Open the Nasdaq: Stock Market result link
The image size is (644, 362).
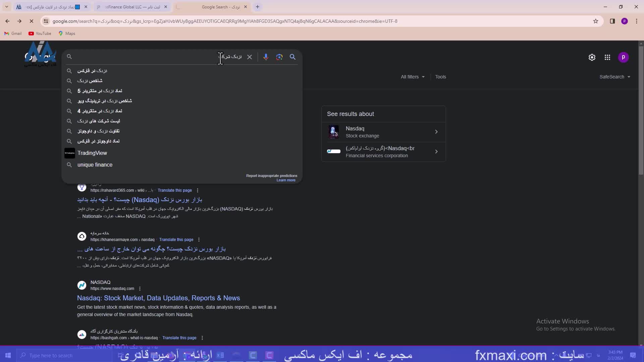point(158,298)
